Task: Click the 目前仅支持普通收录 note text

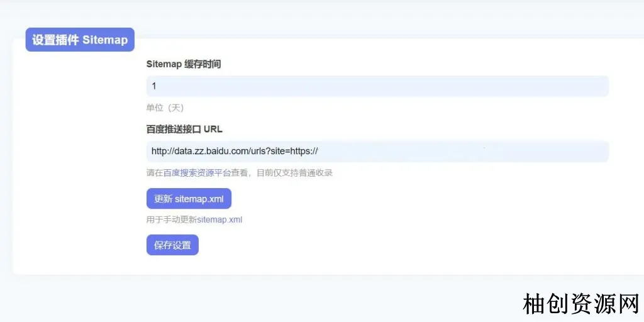Action: coord(294,173)
